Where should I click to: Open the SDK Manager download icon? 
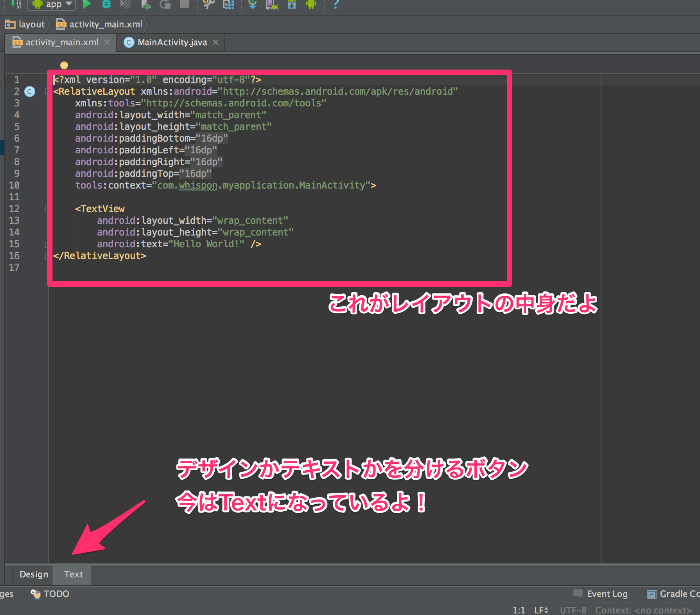tap(292, 4)
